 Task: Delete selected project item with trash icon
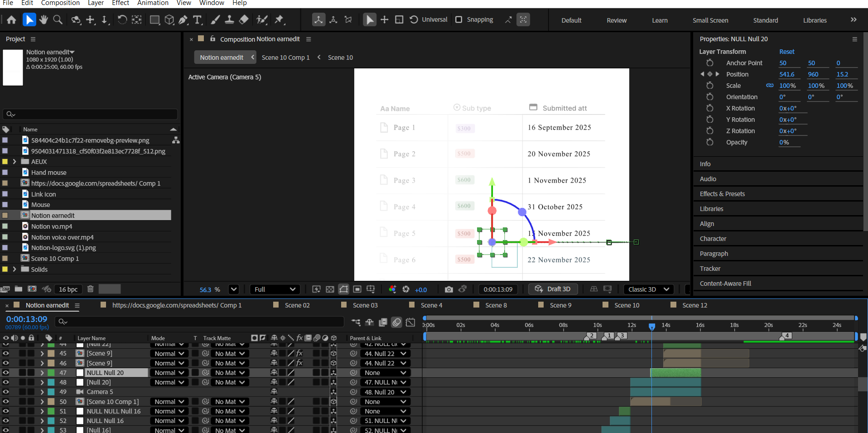click(90, 289)
